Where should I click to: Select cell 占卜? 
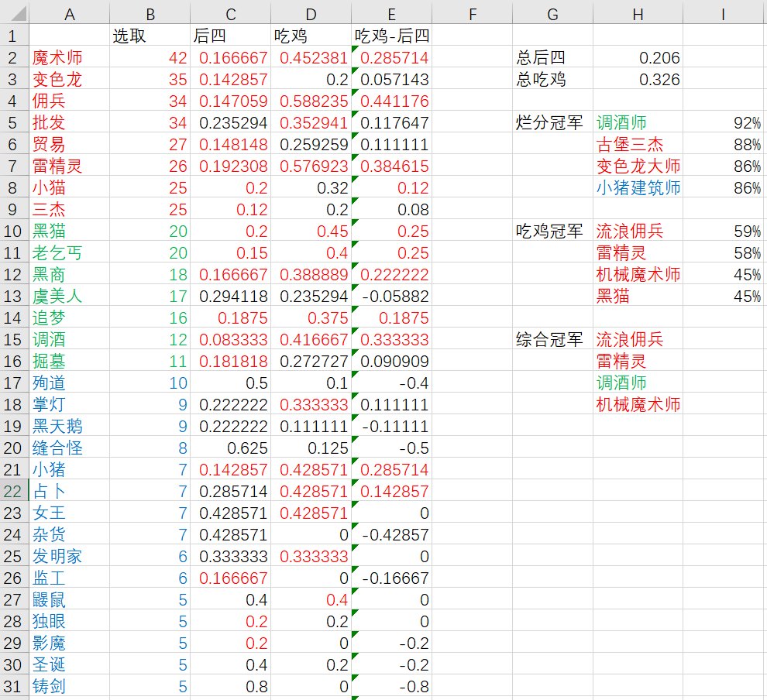(x=70, y=491)
